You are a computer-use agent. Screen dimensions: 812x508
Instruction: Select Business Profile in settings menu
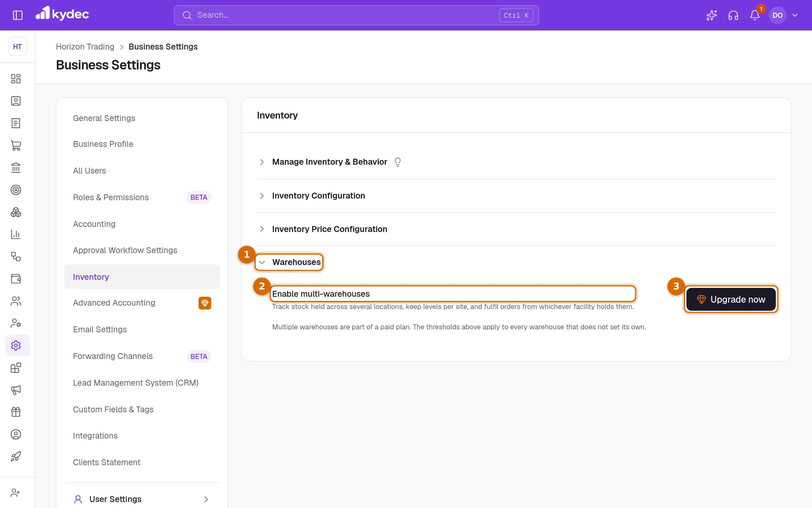103,144
